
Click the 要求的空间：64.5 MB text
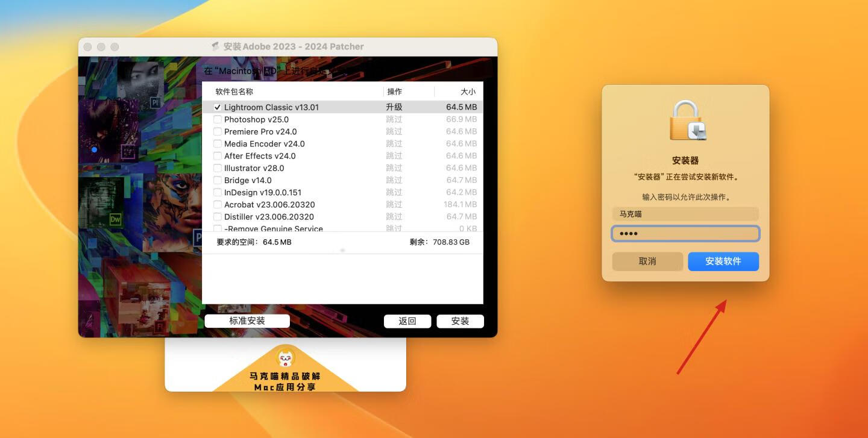pos(254,242)
